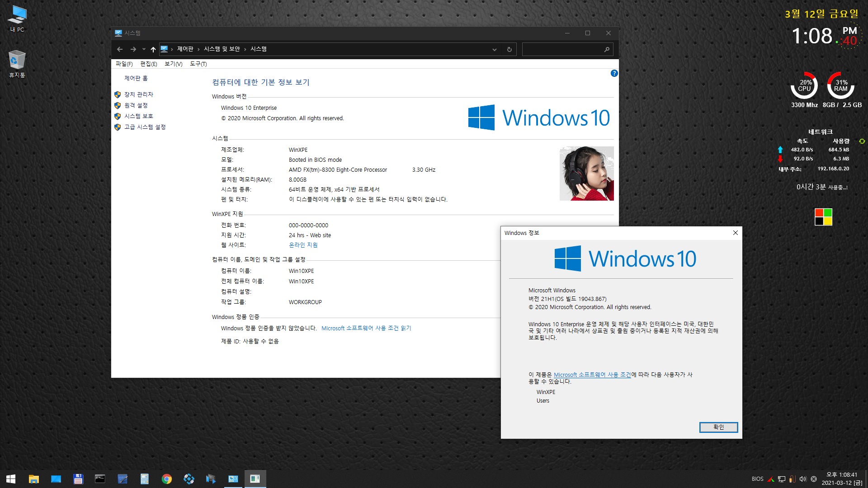
Task: Open the 내 PC desktop icon
Action: [17, 19]
